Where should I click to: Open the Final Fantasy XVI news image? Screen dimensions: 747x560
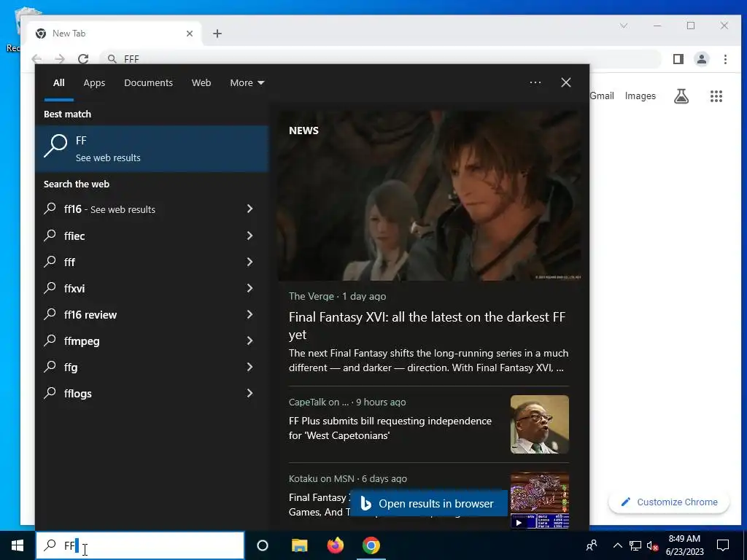coord(430,195)
